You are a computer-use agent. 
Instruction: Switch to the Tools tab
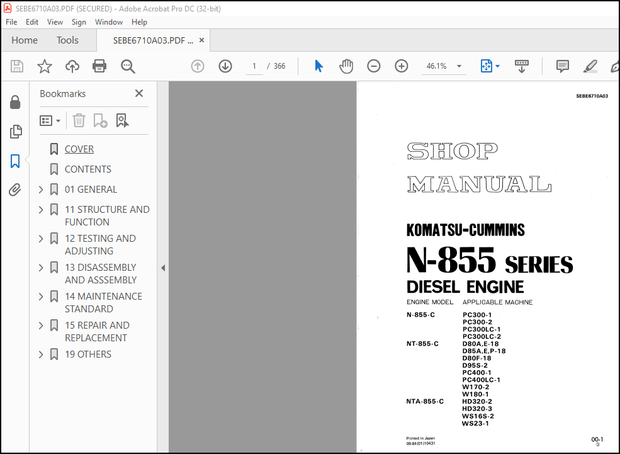click(x=68, y=40)
